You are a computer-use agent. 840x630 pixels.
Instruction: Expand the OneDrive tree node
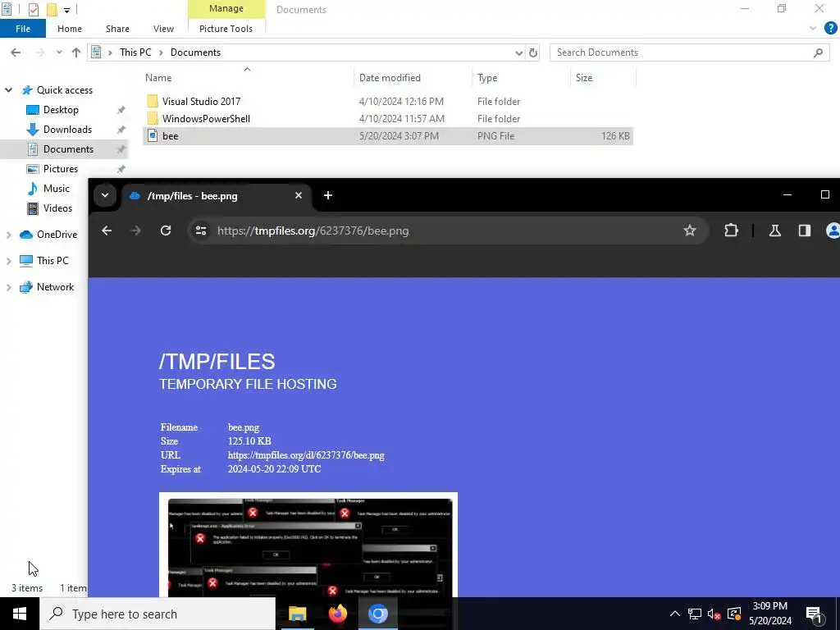pos(8,235)
